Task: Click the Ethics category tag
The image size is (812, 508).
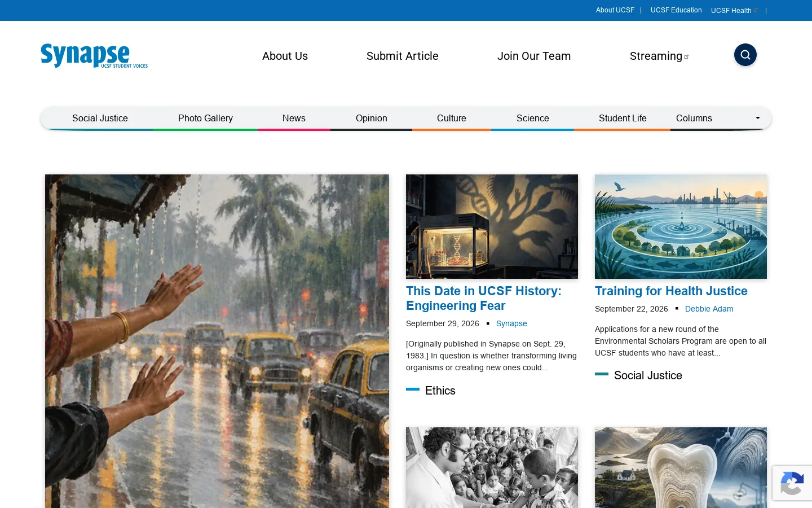Action: tap(440, 391)
